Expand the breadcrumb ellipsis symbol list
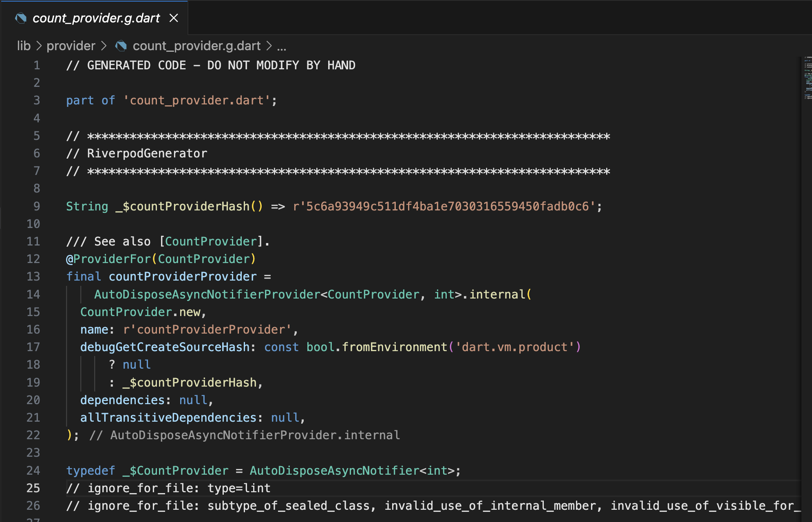812x522 pixels. (282, 46)
